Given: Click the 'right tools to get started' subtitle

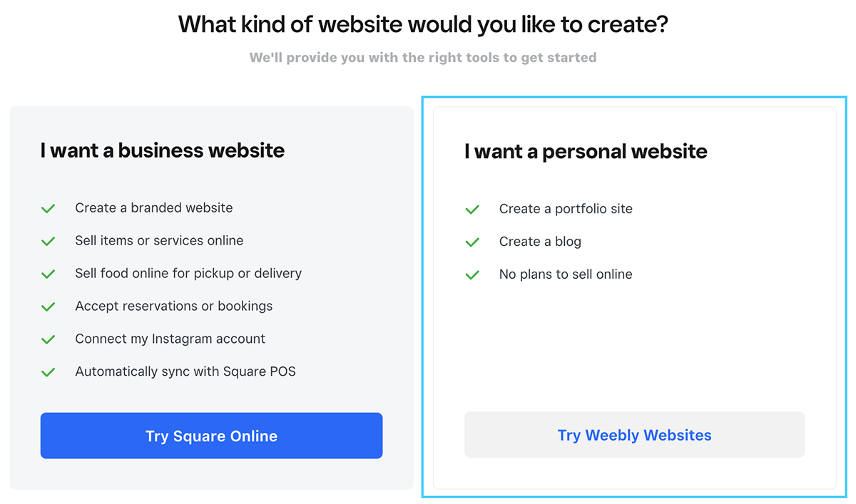Looking at the screenshot, I should (423, 57).
